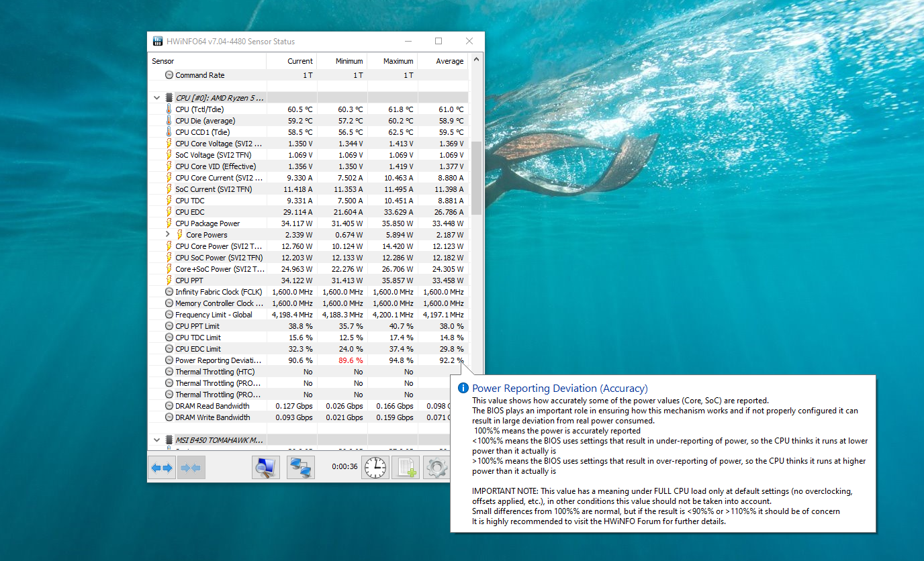This screenshot has height=561, width=924.
Task: Select the Thermal Throttling (HTC) row label
Action: tap(214, 372)
